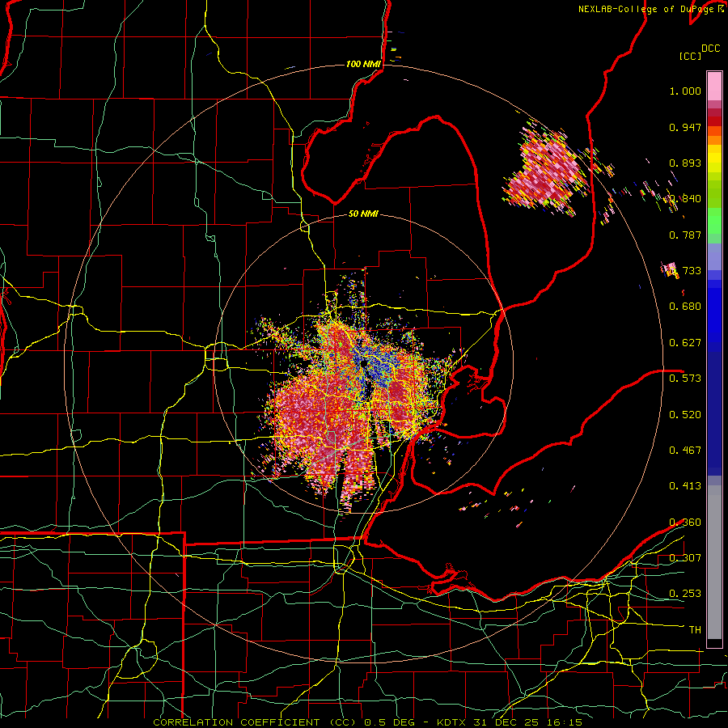Click the CORRELATION COEFFICIENT (CC) caption text
728x728 pixels.
tap(255, 722)
